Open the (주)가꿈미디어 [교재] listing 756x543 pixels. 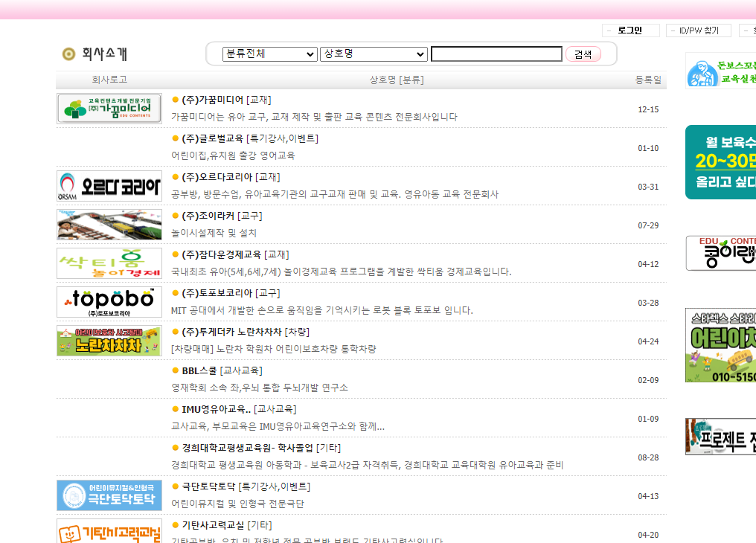click(x=226, y=100)
